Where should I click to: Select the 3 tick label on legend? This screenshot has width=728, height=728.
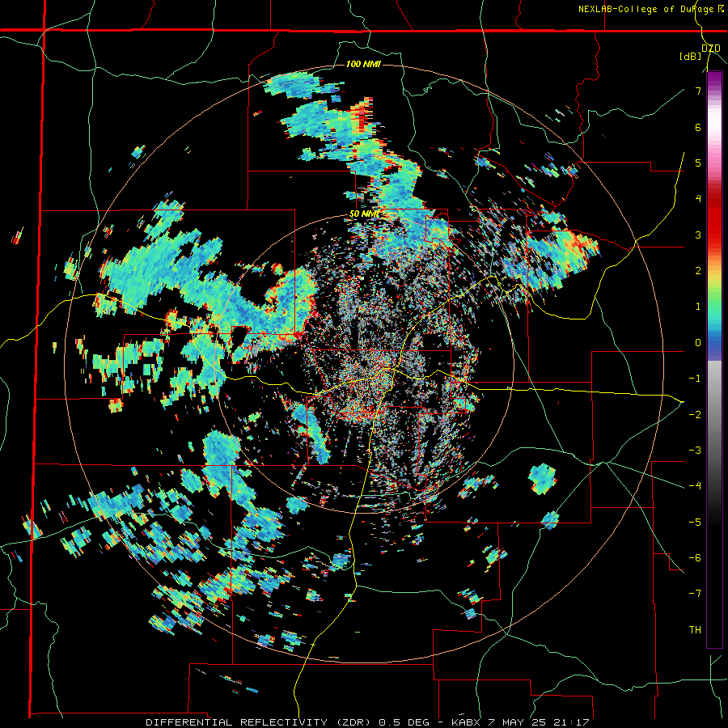[698, 235]
